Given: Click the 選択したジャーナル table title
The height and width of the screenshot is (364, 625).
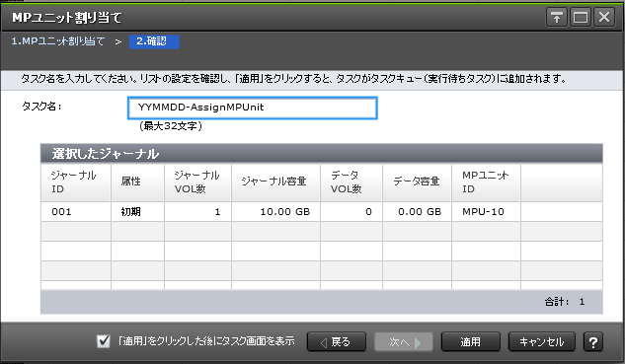Looking at the screenshot, I should pos(106,154).
